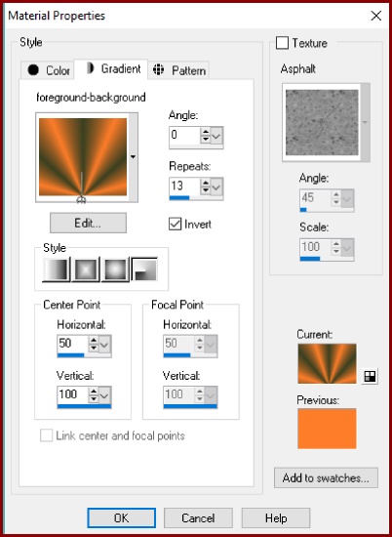Click the Current gradient swatch

(x=327, y=363)
